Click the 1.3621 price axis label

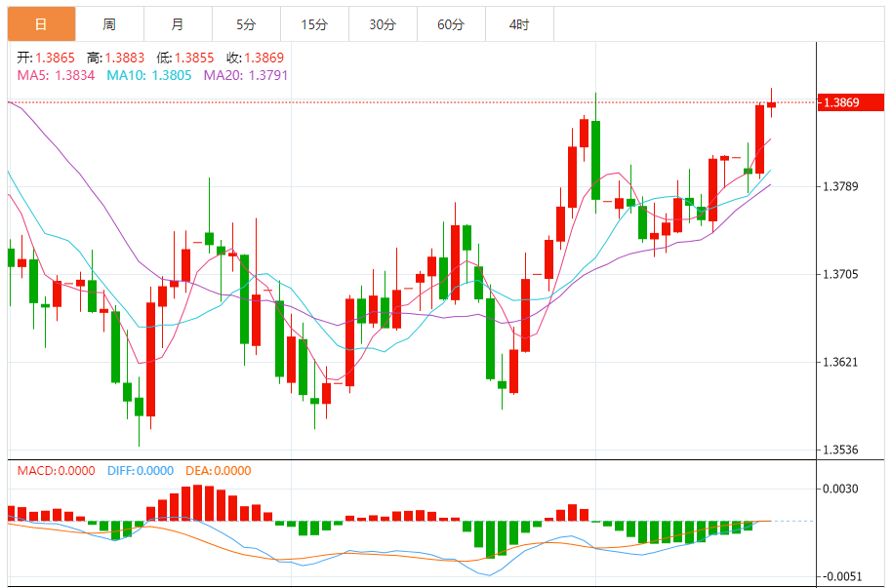[x=841, y=362]
